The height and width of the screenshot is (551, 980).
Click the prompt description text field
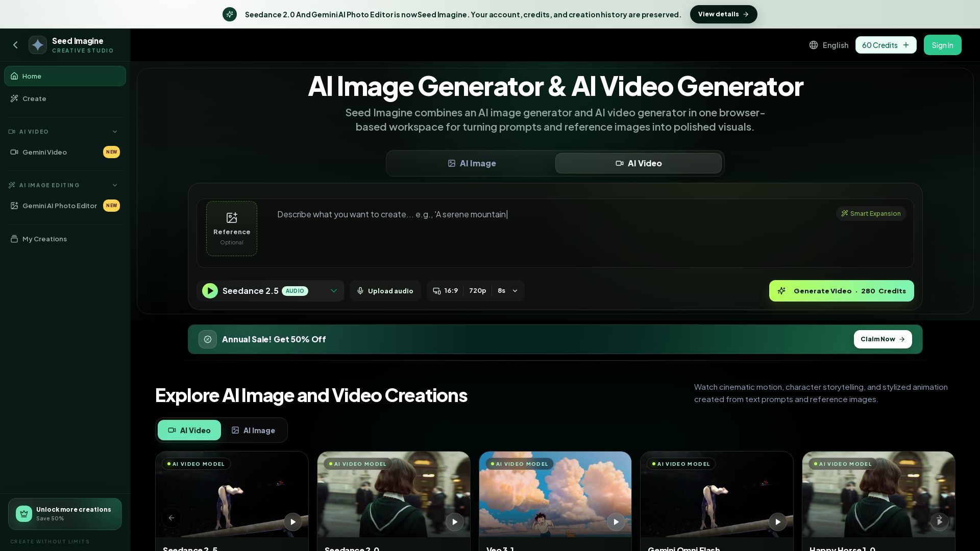click(555, 233)
